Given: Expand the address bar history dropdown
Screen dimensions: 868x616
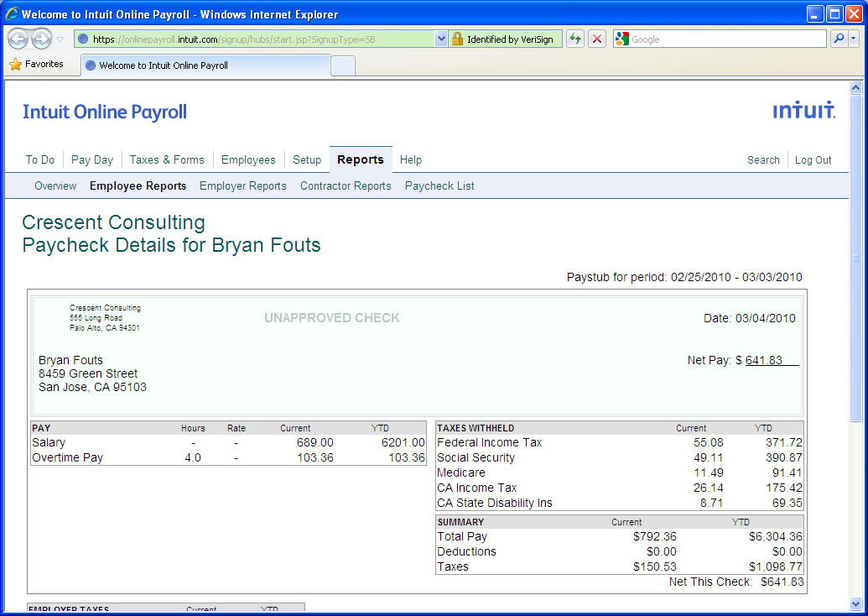Looking at the screenshot, I should 441,39.
